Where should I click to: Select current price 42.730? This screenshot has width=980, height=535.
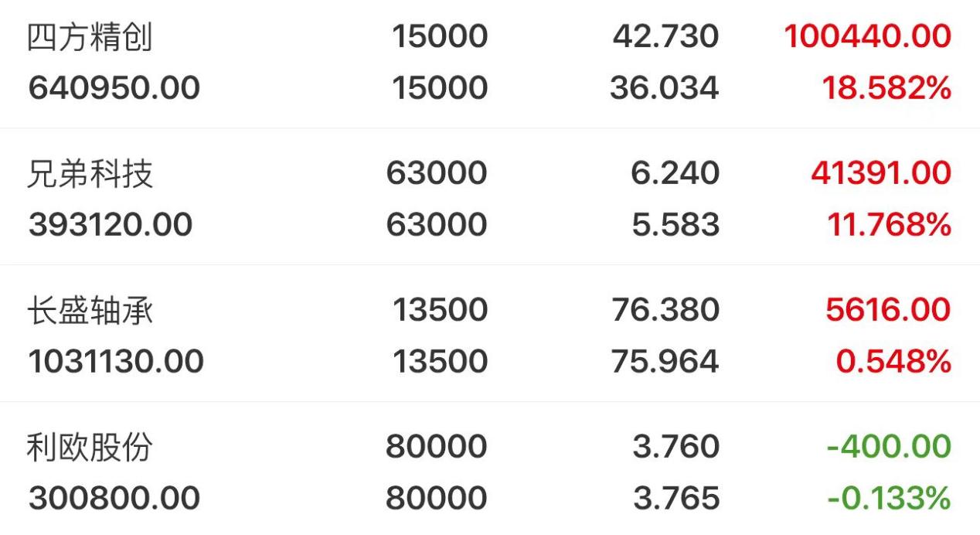pyautogui.click(x=666, y=37)
